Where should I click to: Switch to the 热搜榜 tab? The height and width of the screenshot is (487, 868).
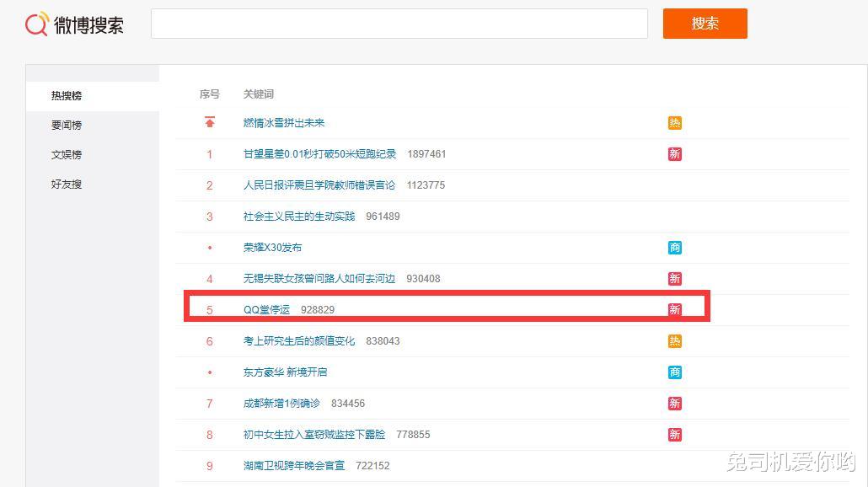pyautogui.click(x=66, y=95)
